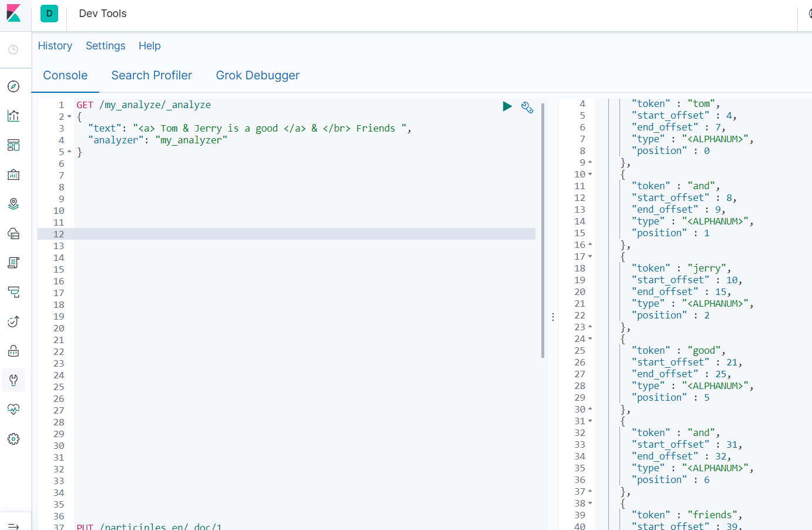The width and height of the screenshot is (812, 530).
Task: Show recently viewed items clock icon
Action: [14, 50]
